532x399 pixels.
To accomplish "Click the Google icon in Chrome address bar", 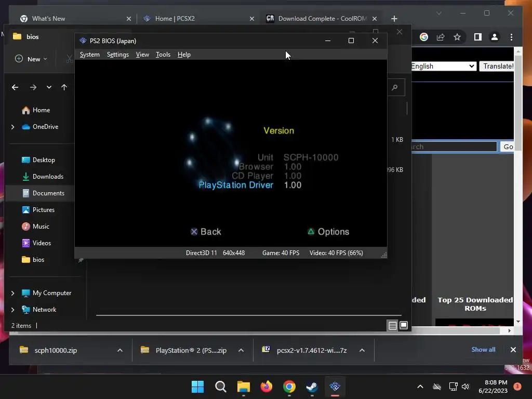I will coord(424,37).
